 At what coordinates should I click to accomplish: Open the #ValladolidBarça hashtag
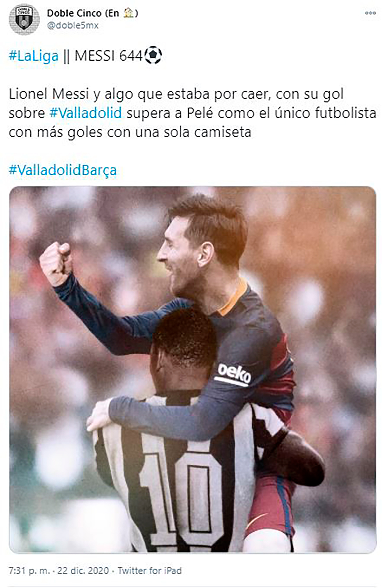[x=63, y=171]
